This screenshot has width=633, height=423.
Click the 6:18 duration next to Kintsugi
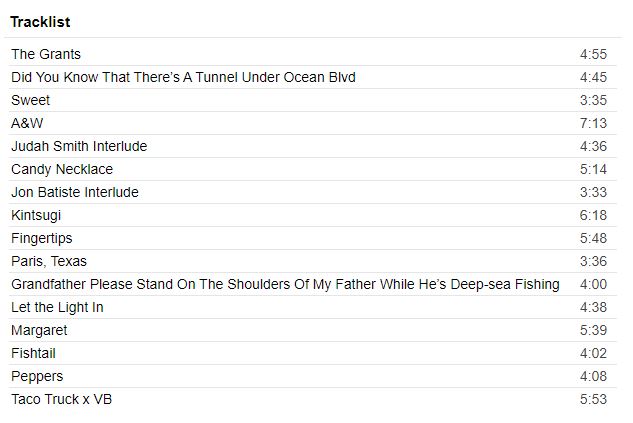593,215
